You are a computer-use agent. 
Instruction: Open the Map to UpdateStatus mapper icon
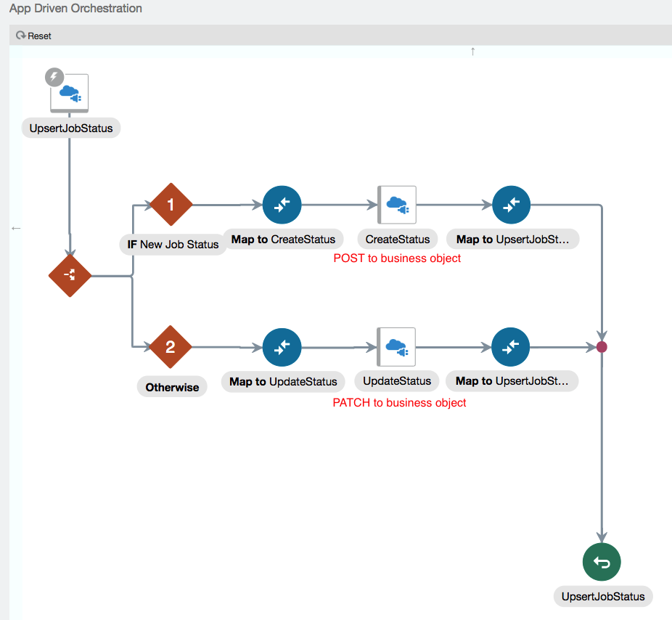(282, 347)
